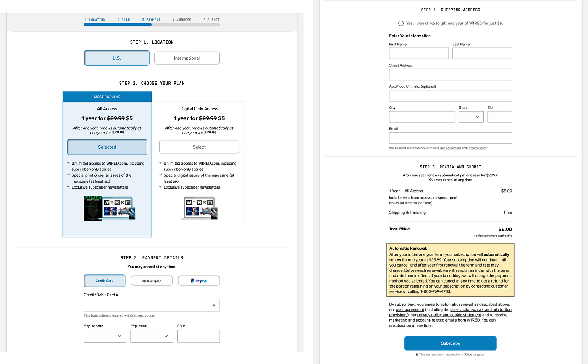588x364 pixels.
Task: Open the user agreement link near Subscribe
Action: (410, 310)
